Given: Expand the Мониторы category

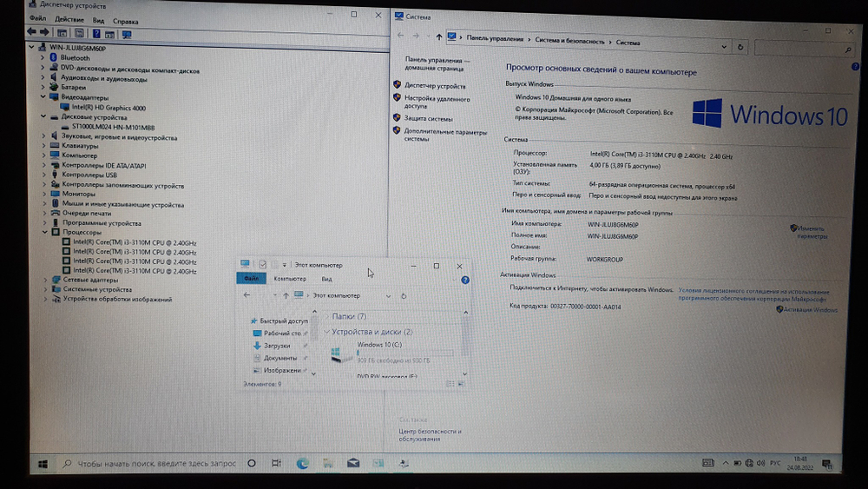Looking at the screenshot, I should pos(44,194).
